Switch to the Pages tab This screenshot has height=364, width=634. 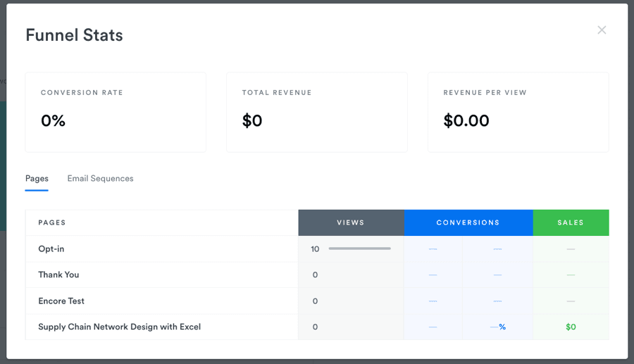pos(37,179)
